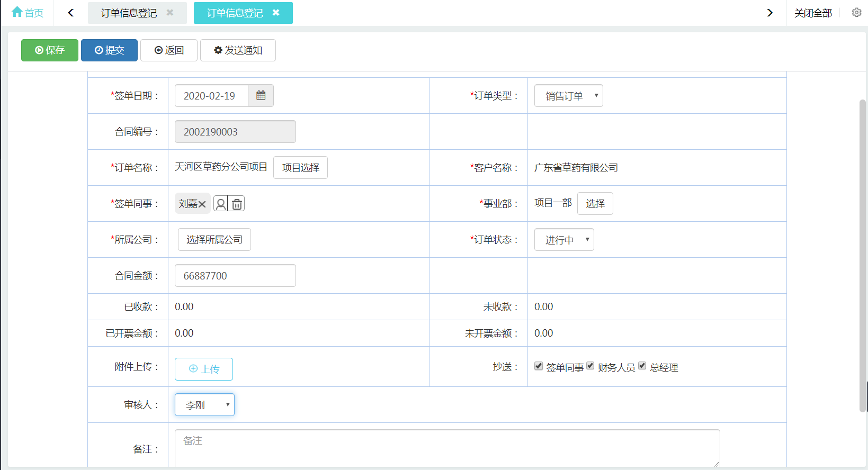Open the 订单类型 dropdown showing 销售订单
This screenshot has height=470, width=868.
[568, 96]
